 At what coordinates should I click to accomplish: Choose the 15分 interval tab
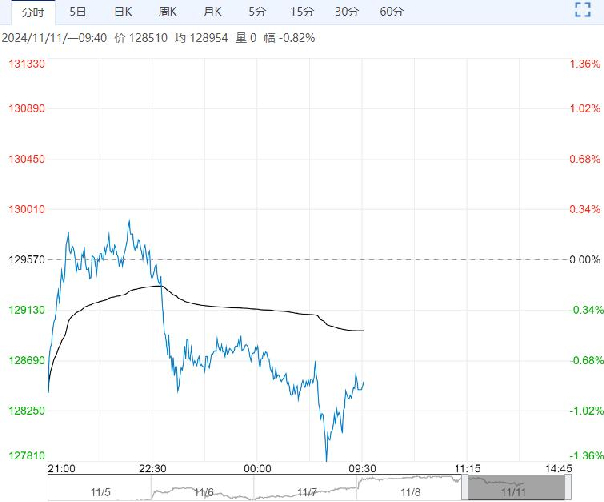pyautogui.click(x=302, y=12)
